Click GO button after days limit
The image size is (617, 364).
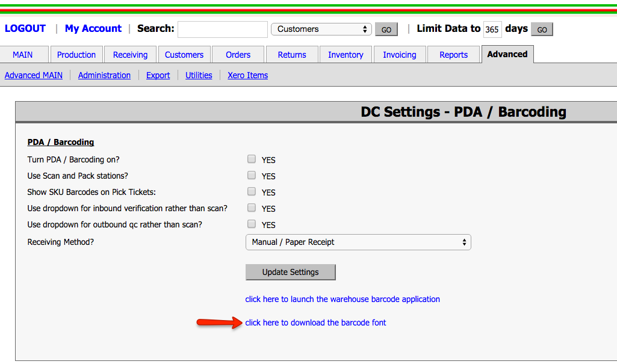[x=542, y=29]
